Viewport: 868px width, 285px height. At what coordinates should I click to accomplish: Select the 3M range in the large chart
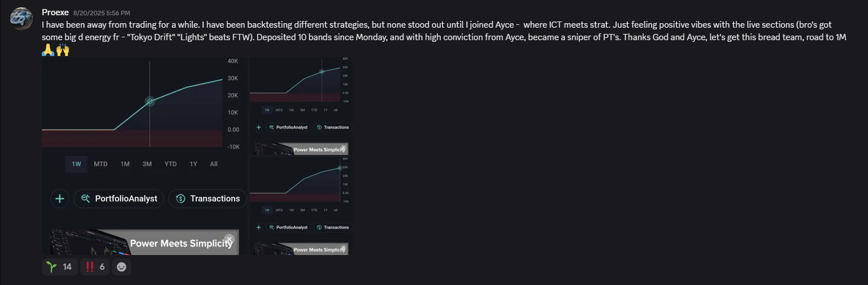click(147, 164)
